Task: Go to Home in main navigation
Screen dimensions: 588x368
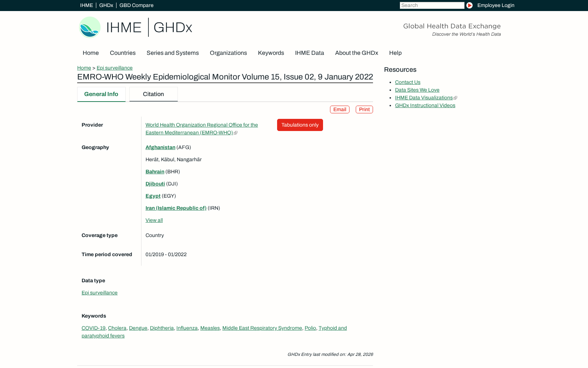Action: pyautogui.click(x=91, y=53)
